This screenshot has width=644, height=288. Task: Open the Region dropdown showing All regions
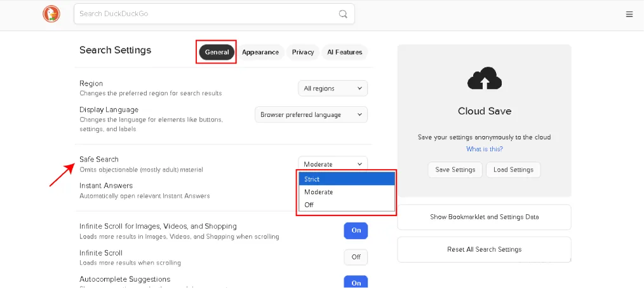point(333,88)
